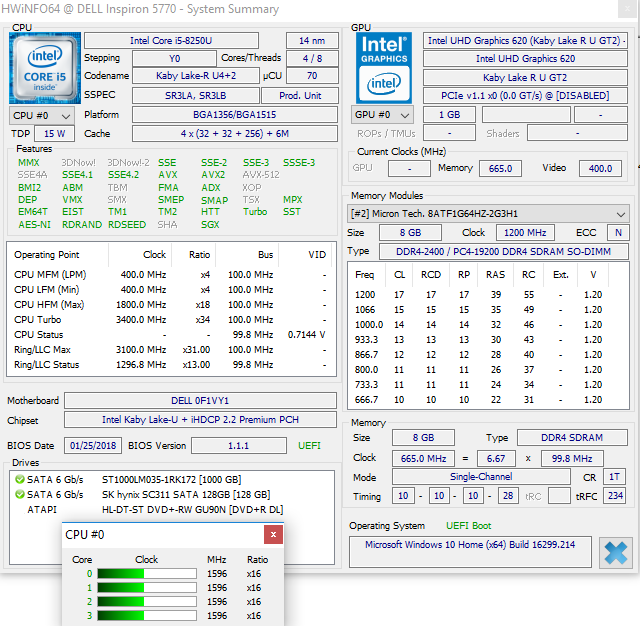Click the DDR4 SDRAM memory type field
Screen dimensions: 640x626
pyautogui.click(x=572, y=437)
